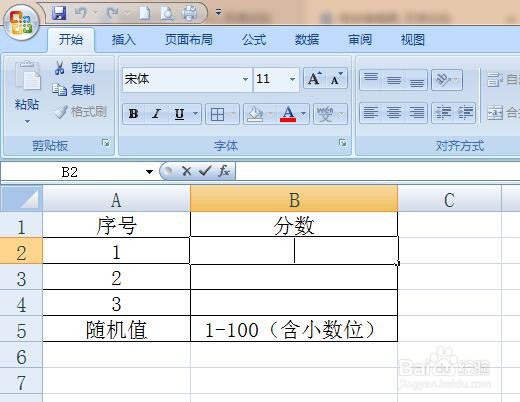Click cell containing 随机值
The image size is (520, 402).
coord(117,329)
